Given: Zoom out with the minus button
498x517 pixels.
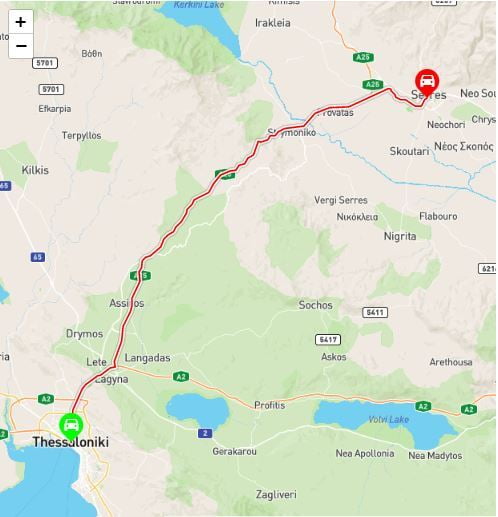Looking at the screenshot, I should (x=21, y=46).
